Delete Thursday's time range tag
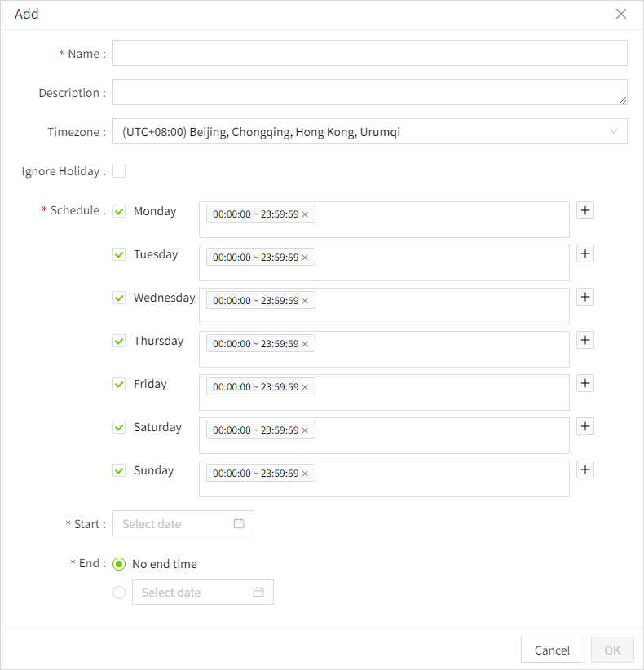Screen dimensions: 644x670 coord(305,344)
